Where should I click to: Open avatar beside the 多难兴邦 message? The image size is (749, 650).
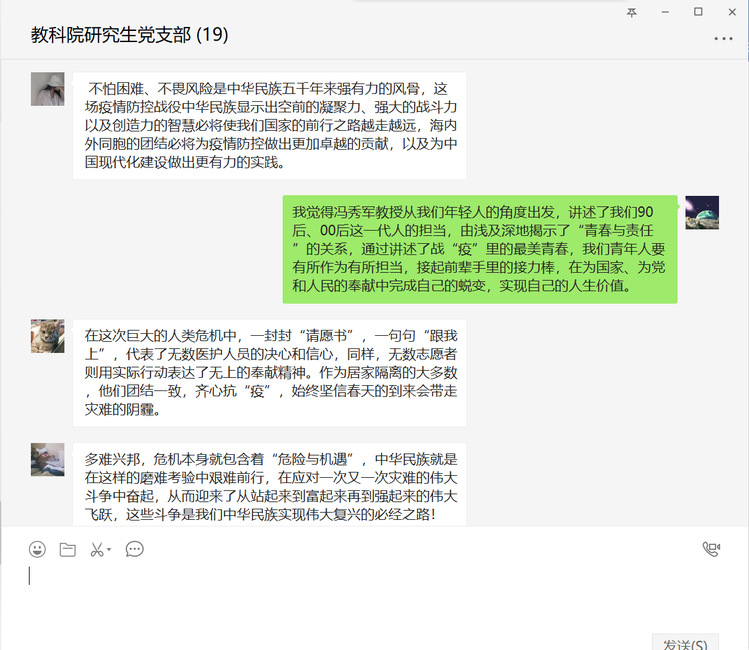(48, 459)
